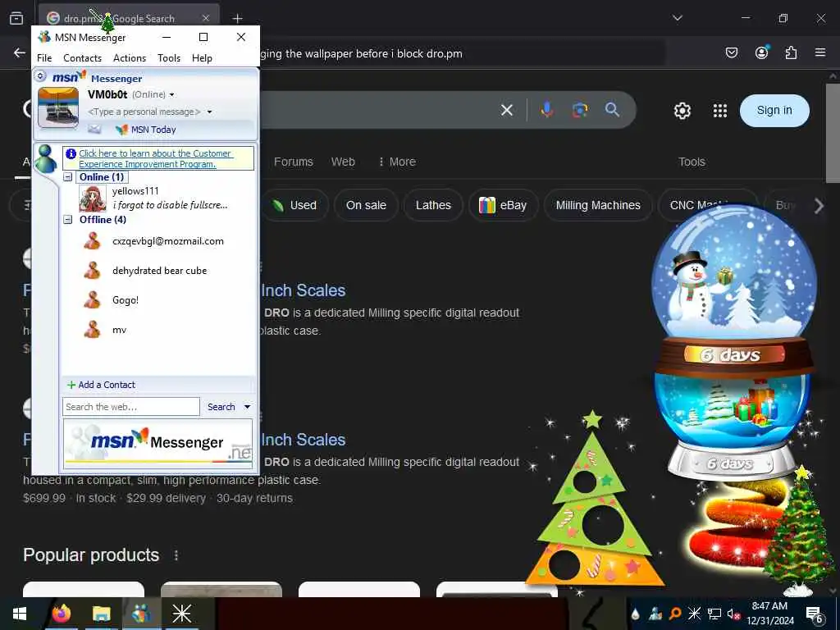Open the Actions menu in MSN Messenger
This screenshot has width=840, height=630.
click(x=130, y=58)
